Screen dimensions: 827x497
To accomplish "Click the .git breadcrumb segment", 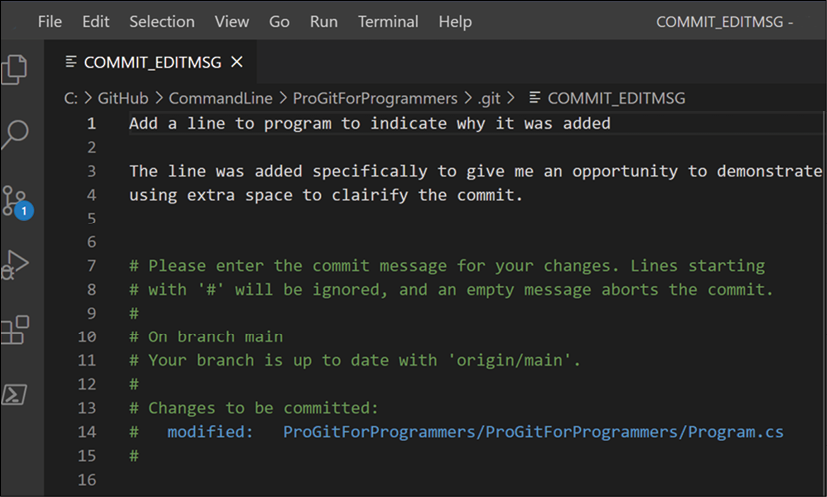I will [489, 99].
